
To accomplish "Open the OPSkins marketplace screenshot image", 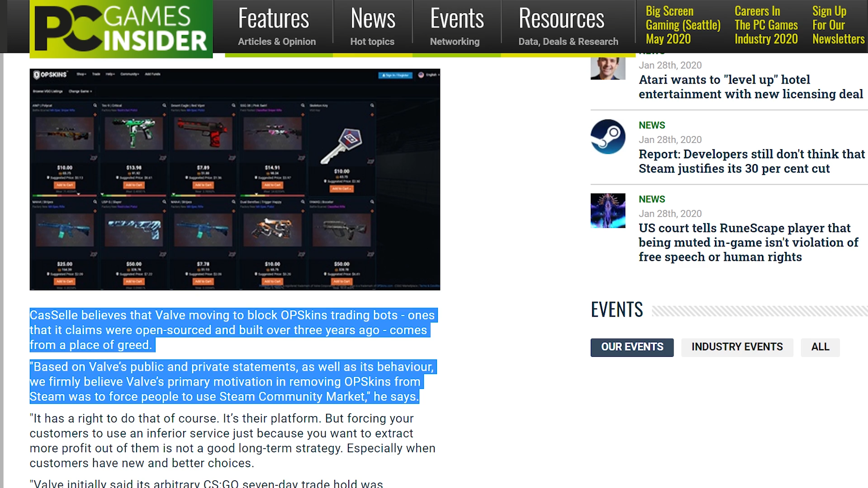I will [235, 180].
